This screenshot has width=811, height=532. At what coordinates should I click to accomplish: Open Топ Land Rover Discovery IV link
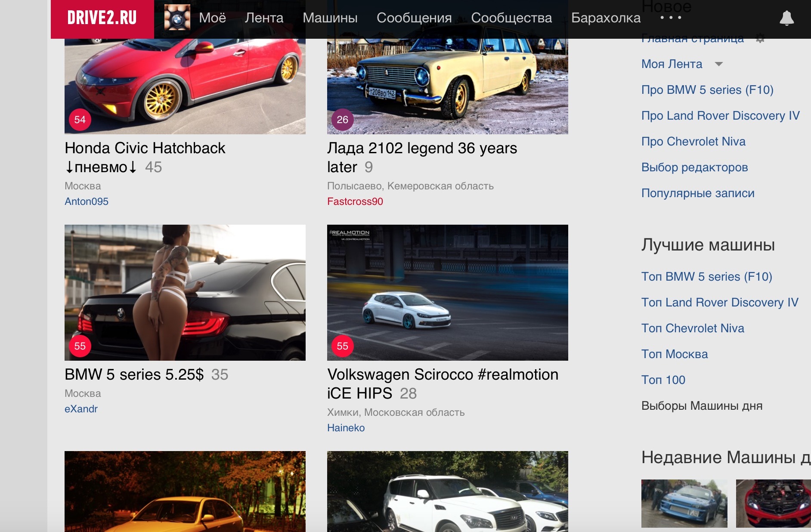[x=720, y=303]
